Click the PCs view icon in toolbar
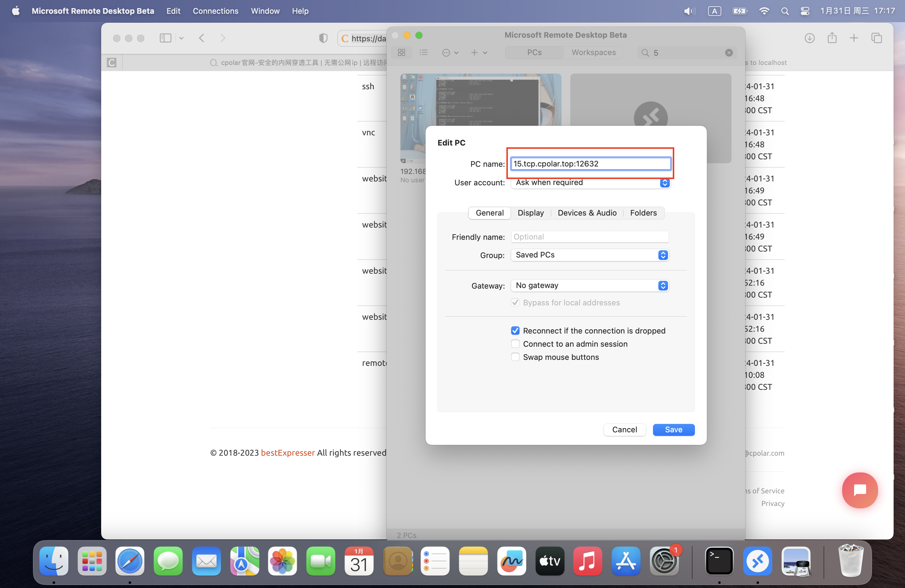The image size is (905, 588). point(402,53)
